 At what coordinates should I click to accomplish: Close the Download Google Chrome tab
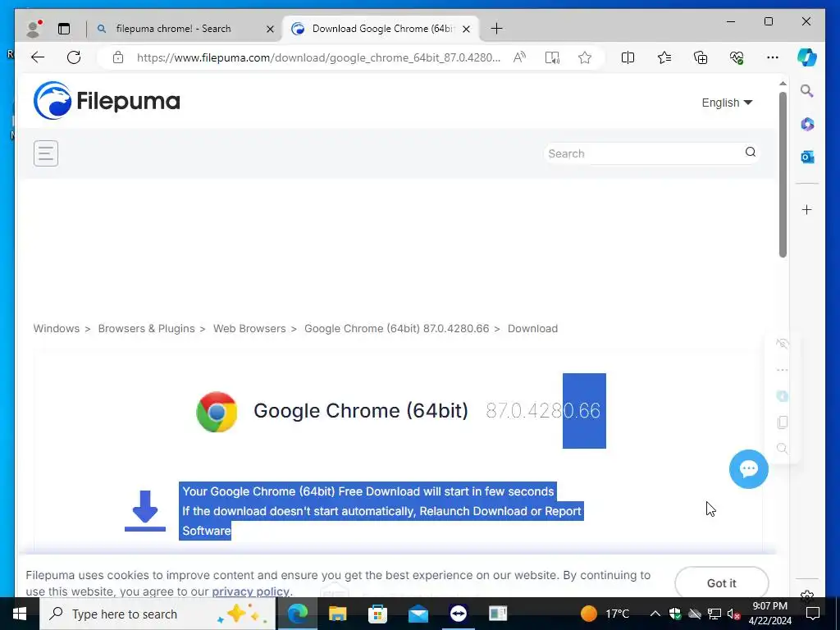coord(466,29)
